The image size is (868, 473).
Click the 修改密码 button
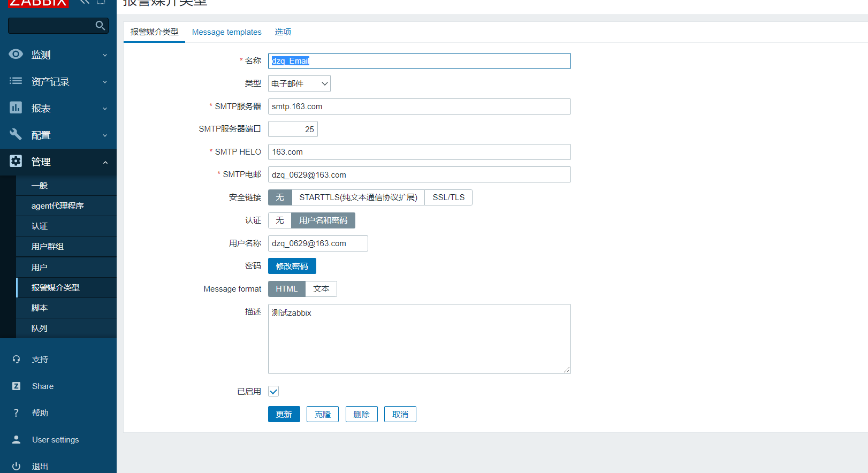pos(292,266)
